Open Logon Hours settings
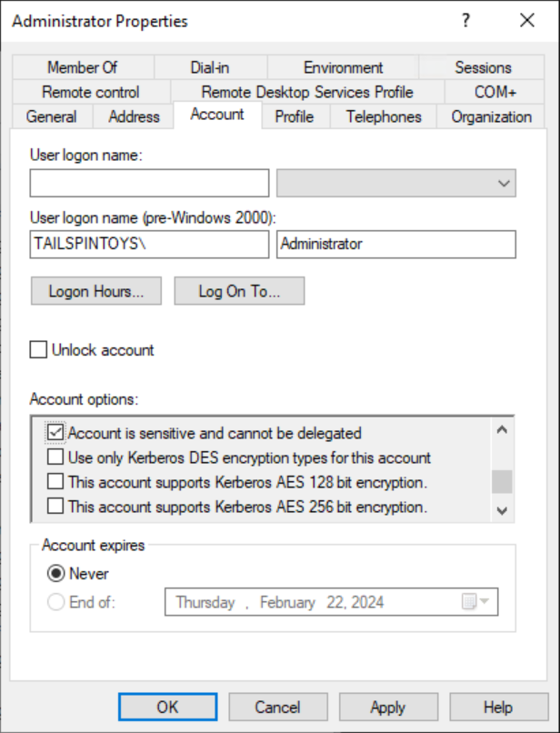 (x=96, y=291)
